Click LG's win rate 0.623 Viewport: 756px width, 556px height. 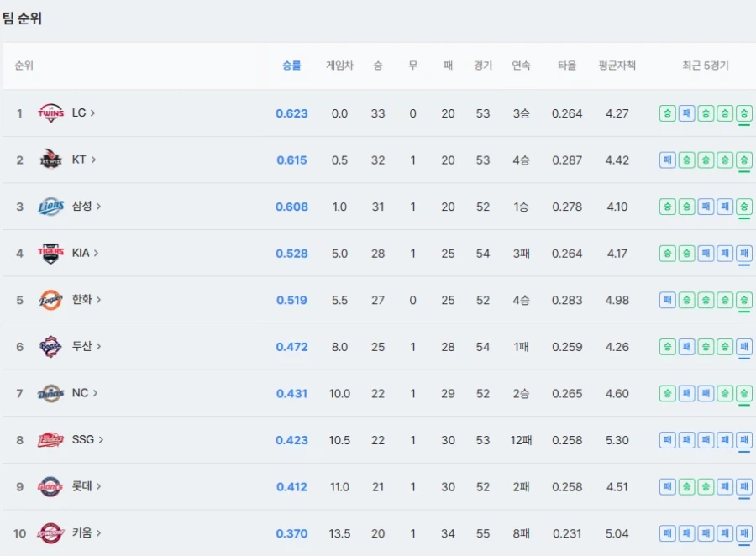click(291, 113)
